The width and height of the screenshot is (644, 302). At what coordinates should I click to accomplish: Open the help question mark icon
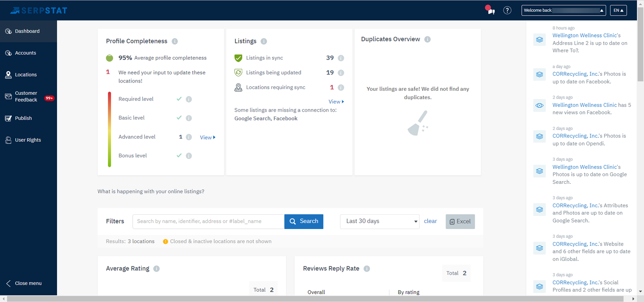point(507,10)
